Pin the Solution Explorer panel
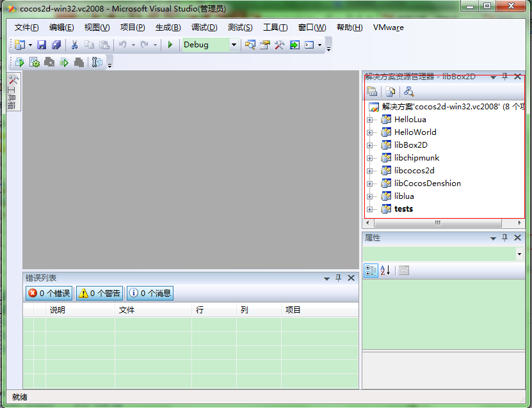This screenshot has width=532, height=408. point(505,77)
